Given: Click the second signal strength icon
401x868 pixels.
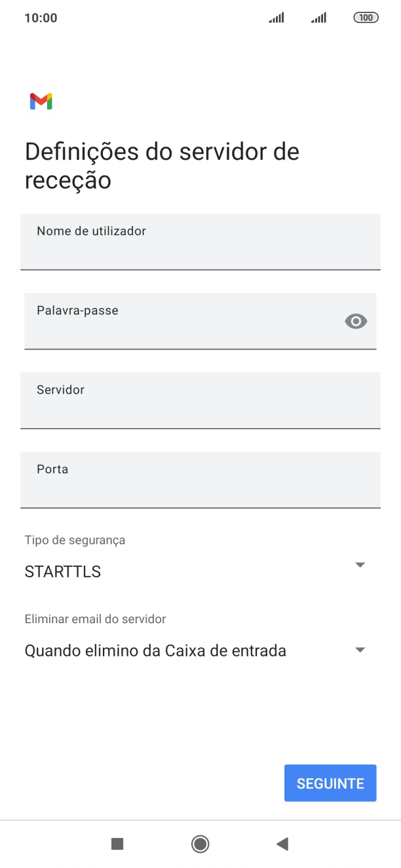Looking at the screenshot, I should click(318, 18).
